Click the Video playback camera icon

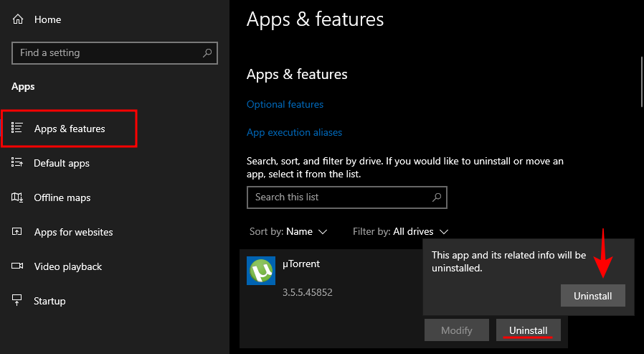pos(18,266)
